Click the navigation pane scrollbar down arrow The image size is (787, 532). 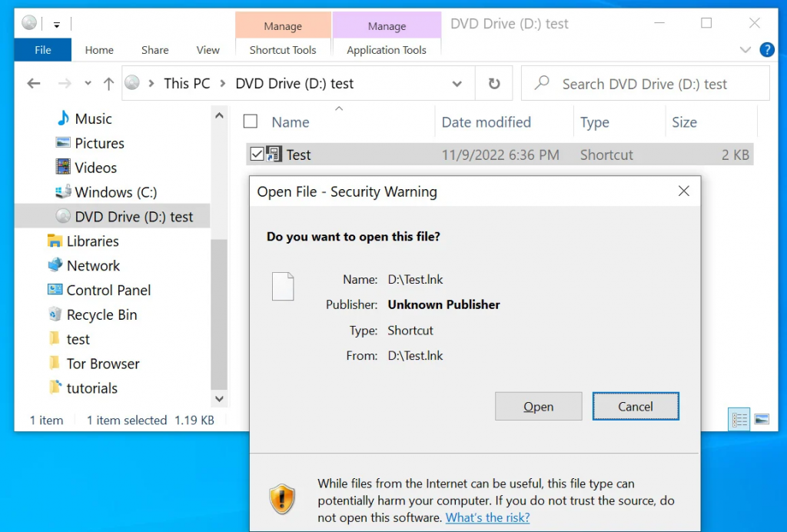click(x=219, y=399)
